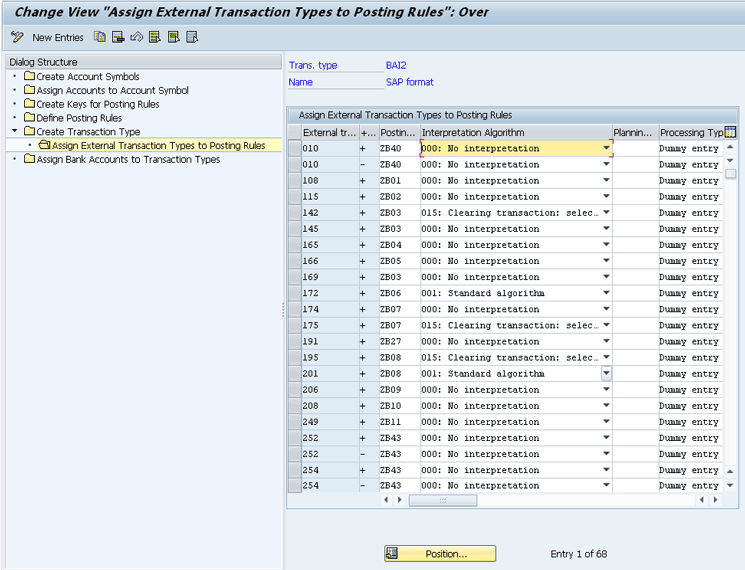Click far-right horizontal scroll right arrow

click(716, 500)
